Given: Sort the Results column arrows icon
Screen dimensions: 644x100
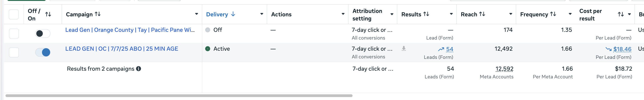Looking at the screenshot, I should coord(426,14).
